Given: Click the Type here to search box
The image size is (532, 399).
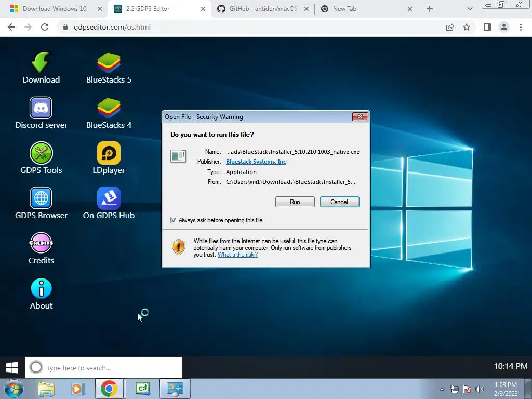Looking at the screenshot, I should (104, 367).
